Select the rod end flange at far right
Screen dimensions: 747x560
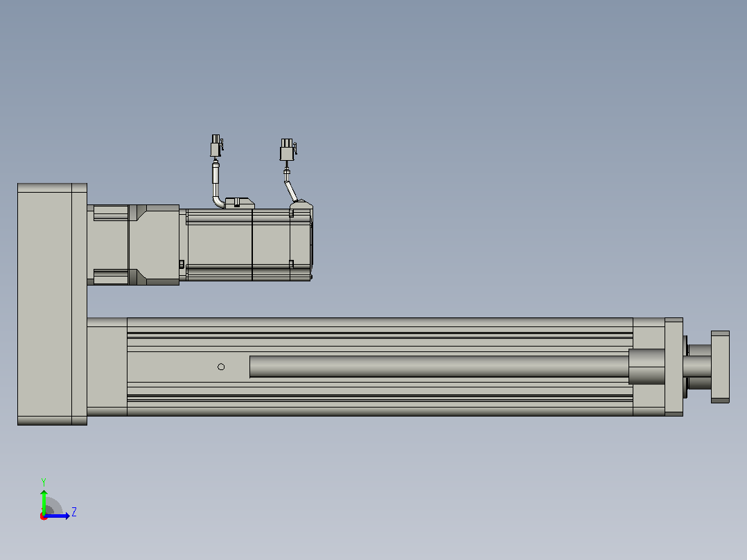[720, 367]
